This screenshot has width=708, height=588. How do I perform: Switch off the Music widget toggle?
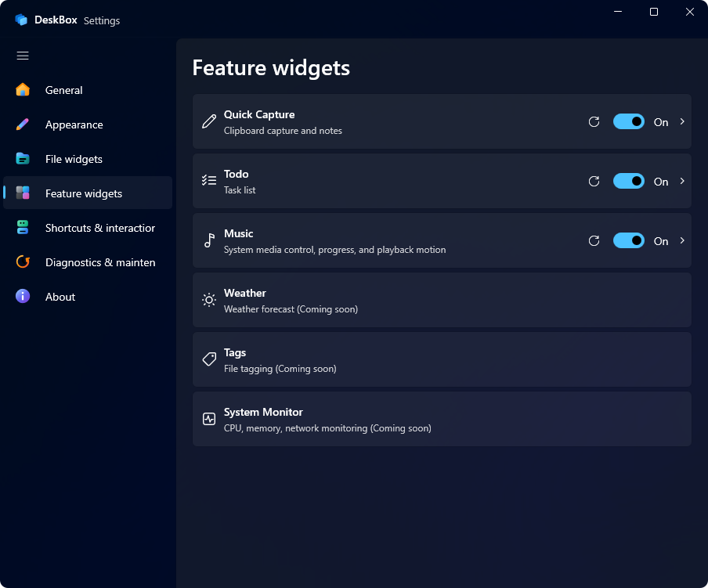tap(629, 241)
